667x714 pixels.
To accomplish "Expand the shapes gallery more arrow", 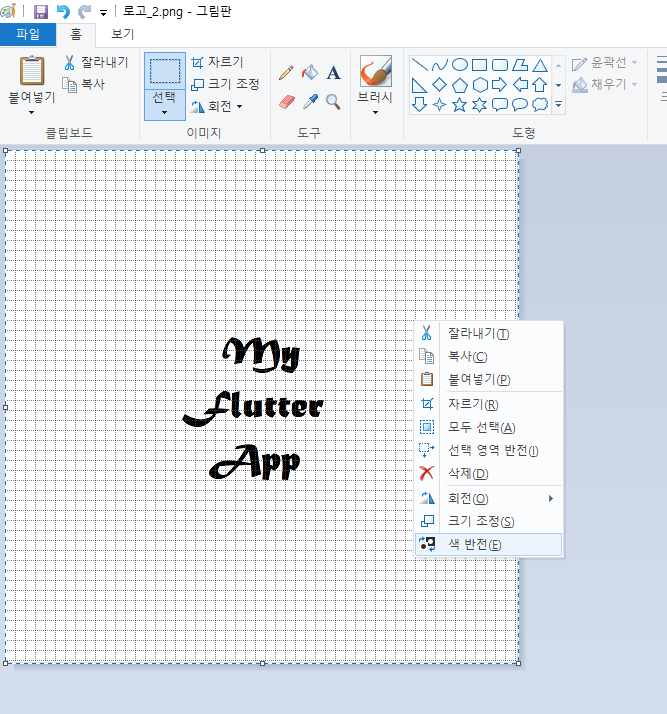I will point(559,105).
